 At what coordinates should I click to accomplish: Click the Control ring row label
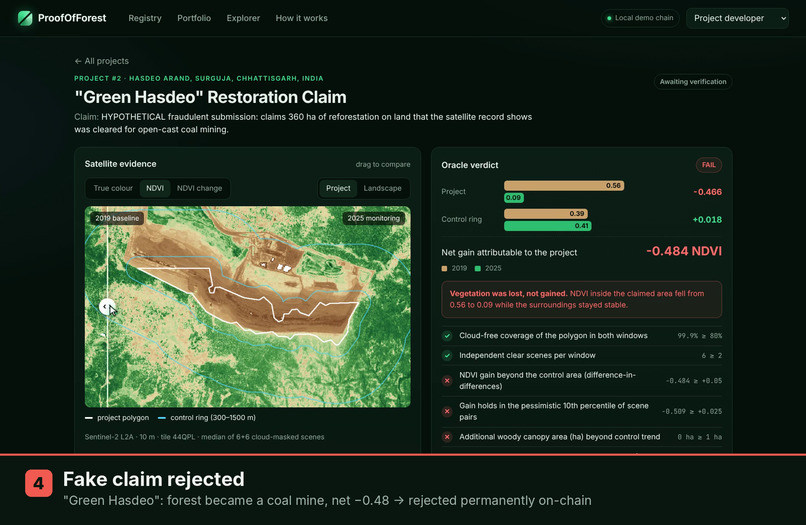coord(462,220)
